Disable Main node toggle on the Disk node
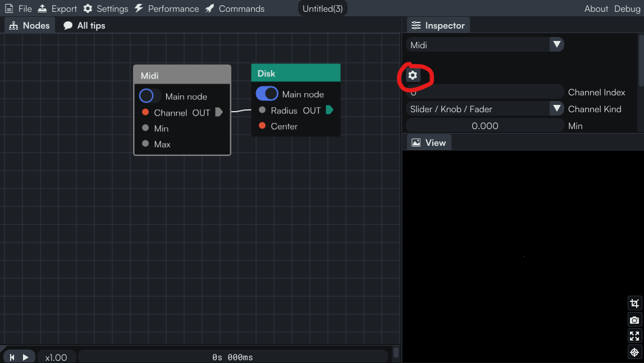 pyautogui.click(x=267, y=94)
